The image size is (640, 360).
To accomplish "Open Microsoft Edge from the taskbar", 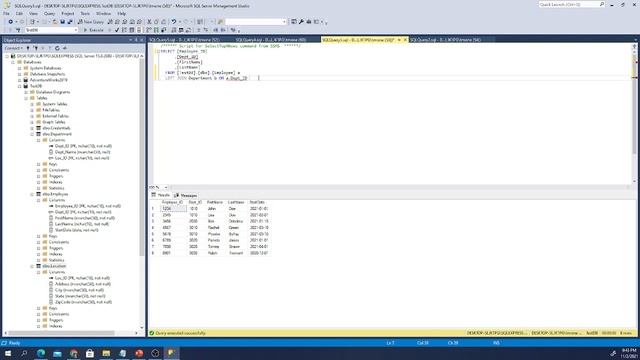I will [41, 353].
